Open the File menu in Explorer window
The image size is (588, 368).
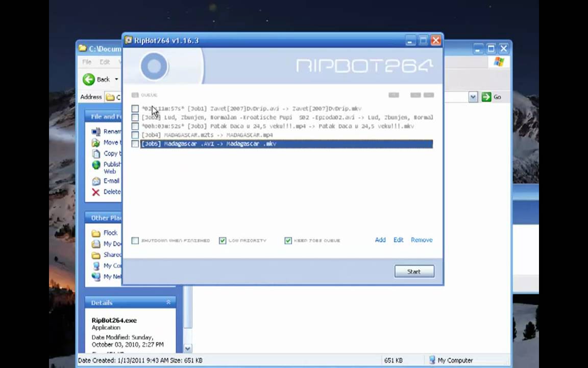pyautogui.click(x=87, y=62)
